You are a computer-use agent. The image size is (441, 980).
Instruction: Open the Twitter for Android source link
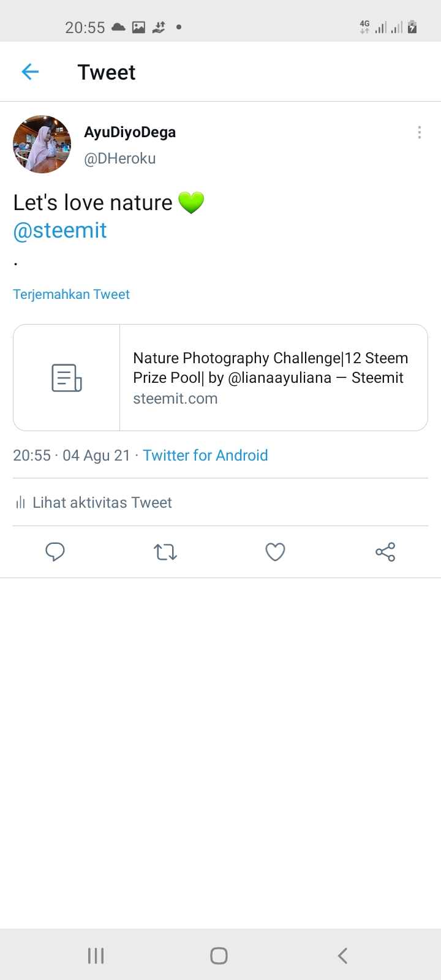click(x=205, y=455)
